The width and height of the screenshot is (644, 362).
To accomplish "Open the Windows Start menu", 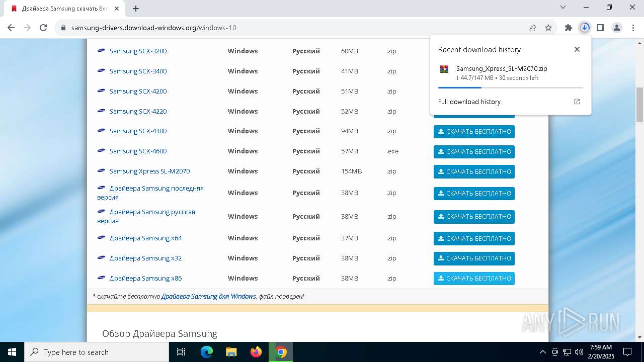I will [12, 352].
